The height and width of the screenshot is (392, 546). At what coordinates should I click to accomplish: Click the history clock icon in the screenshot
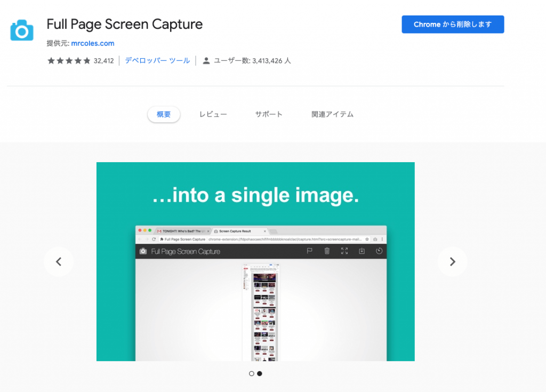[379, 251]
